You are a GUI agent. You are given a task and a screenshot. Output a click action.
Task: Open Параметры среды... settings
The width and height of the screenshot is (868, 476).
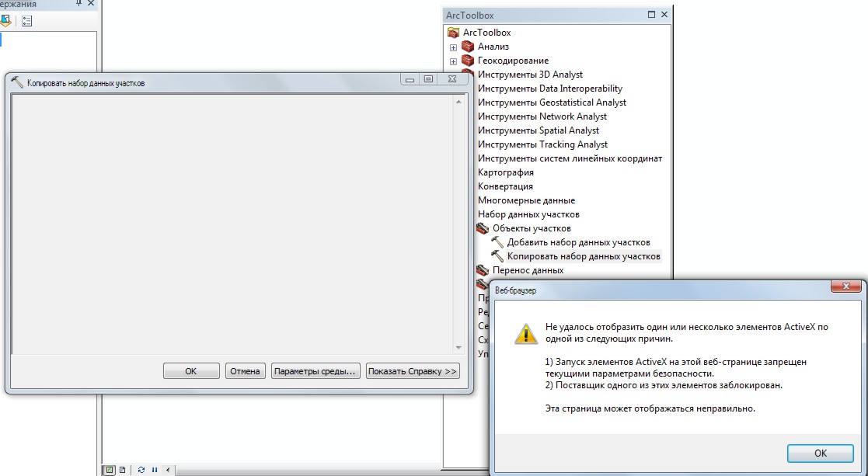[x=315, y=371]
